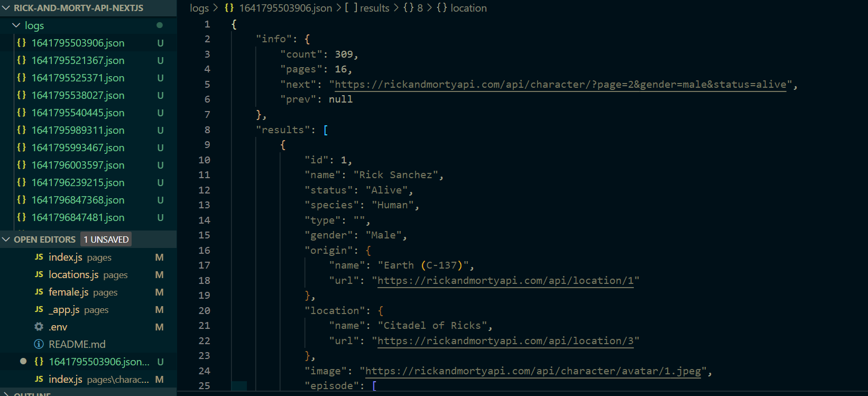Open 1641796847368.json file
The width and height of the screenshot is (868, 396).
[x=78, y=200]
